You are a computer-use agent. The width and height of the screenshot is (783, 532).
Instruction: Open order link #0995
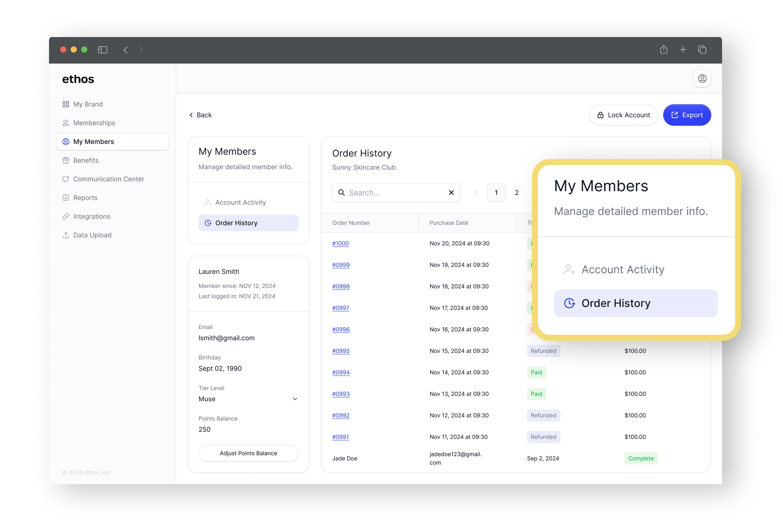coord(341,351)
